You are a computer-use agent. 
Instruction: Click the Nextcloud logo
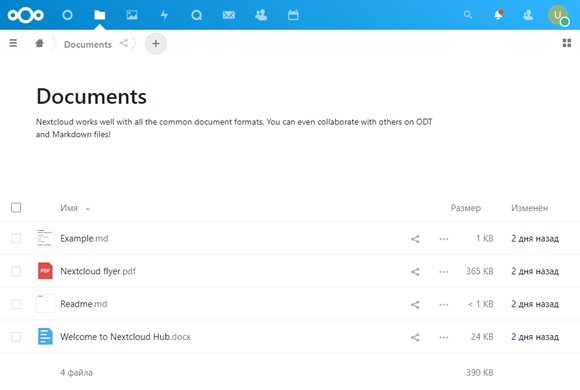coord(26,15)
